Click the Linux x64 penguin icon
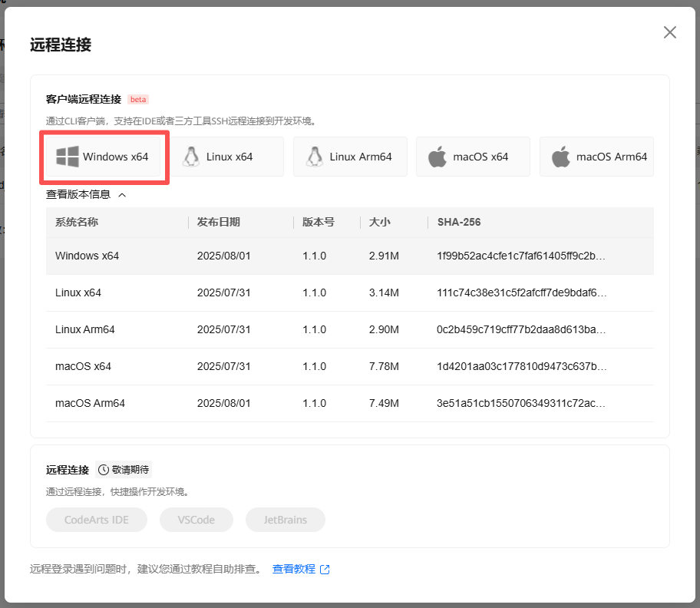Screen dimensions: 700x608 pyautogui.click(x=190, y=157)
